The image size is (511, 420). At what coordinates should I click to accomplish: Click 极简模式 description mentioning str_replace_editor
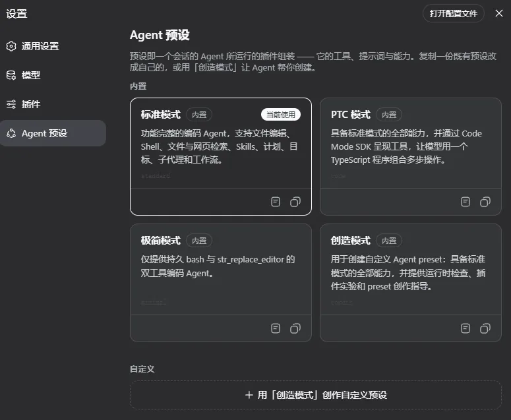click(218, 266)
